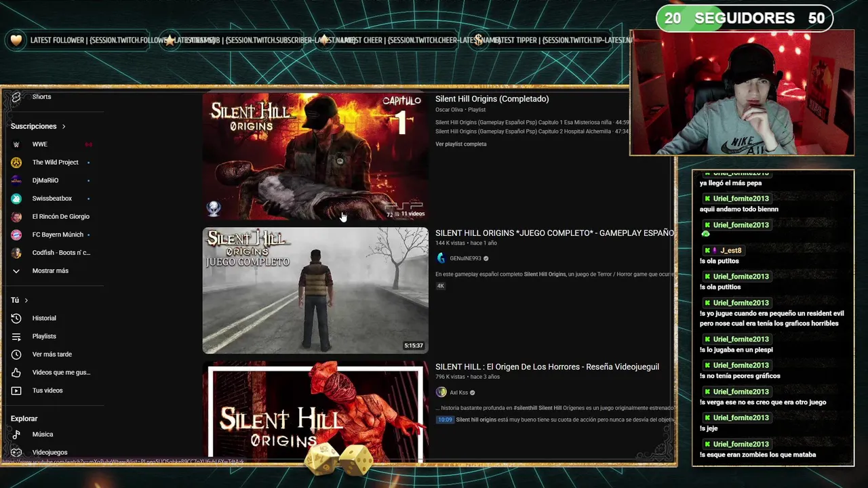Open the playlist entry Capitulo 1 Esa Misteriosa niña

click(532, 123)
